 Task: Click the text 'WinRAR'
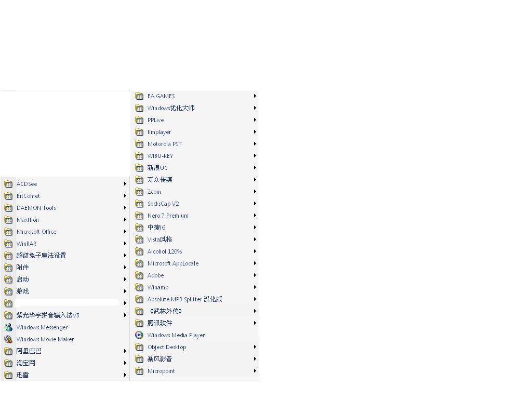(x=26, y=244)
